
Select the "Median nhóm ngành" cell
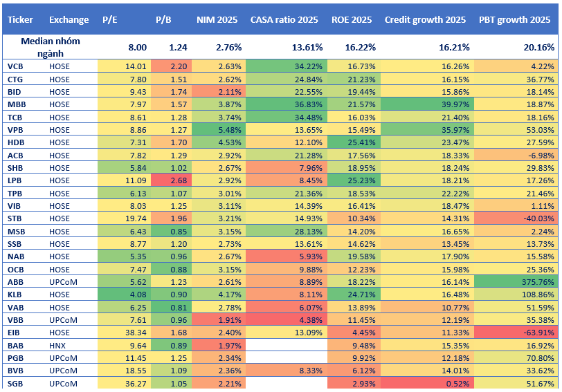click(x=50, y=47)
